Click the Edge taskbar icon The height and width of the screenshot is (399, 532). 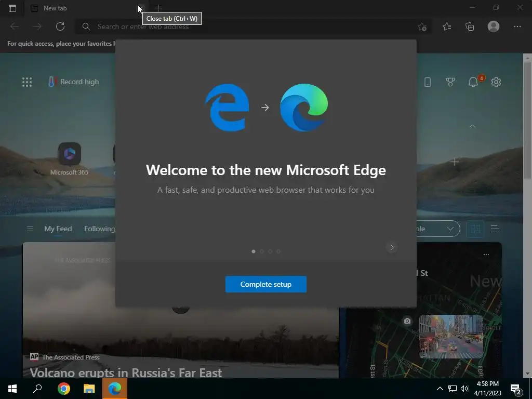(115, 389)
